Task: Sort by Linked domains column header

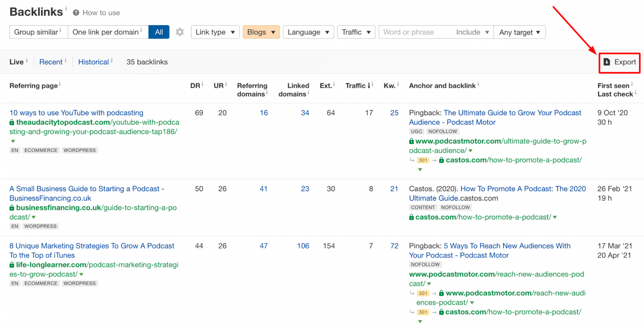Action: [x=293, y=90]
